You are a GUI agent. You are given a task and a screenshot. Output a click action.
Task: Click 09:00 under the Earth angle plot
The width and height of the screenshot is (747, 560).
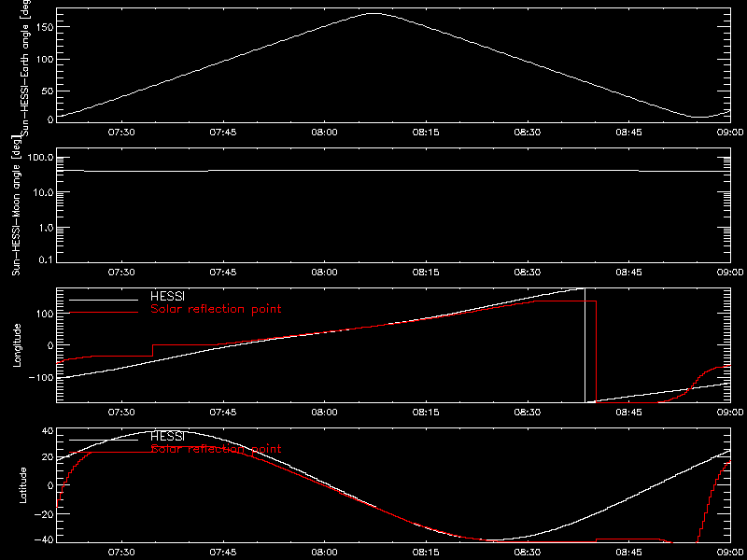[x=730, y=133]
